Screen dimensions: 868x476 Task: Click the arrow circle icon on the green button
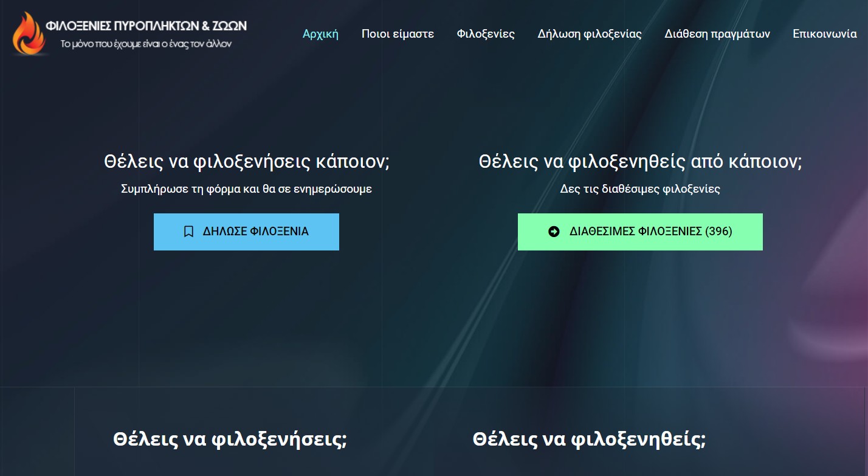tap(554, 232)
